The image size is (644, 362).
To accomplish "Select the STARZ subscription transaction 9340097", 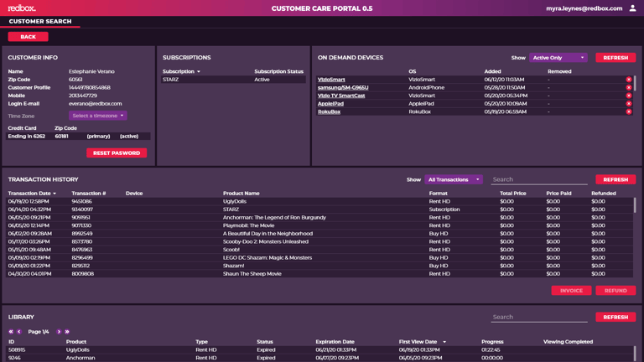I will (x=319, y=209).
